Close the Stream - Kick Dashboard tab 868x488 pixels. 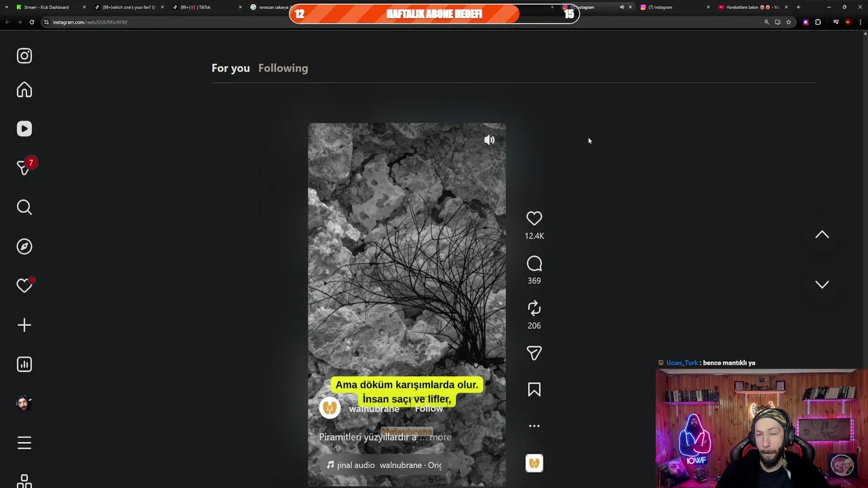pyautogui.click(x=84, y=7)
